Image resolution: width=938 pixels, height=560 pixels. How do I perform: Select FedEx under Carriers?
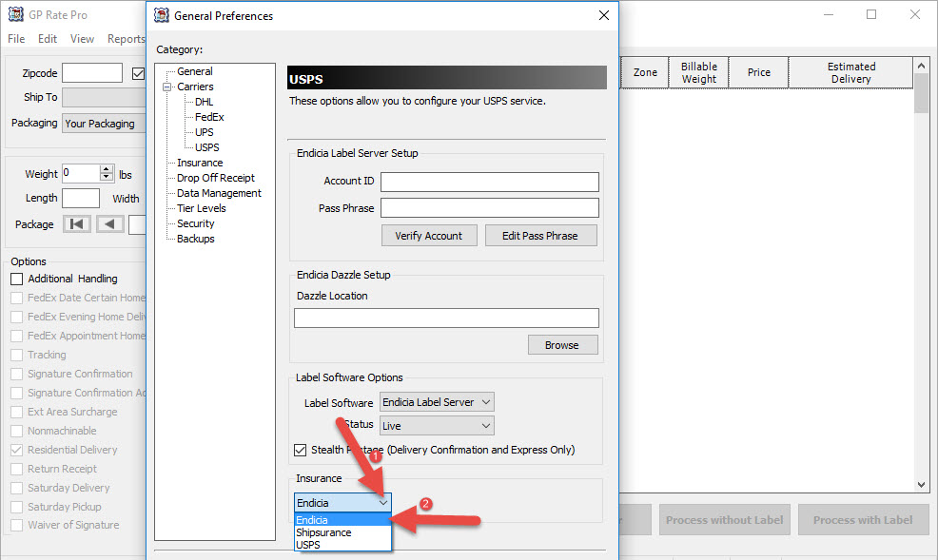209,117
